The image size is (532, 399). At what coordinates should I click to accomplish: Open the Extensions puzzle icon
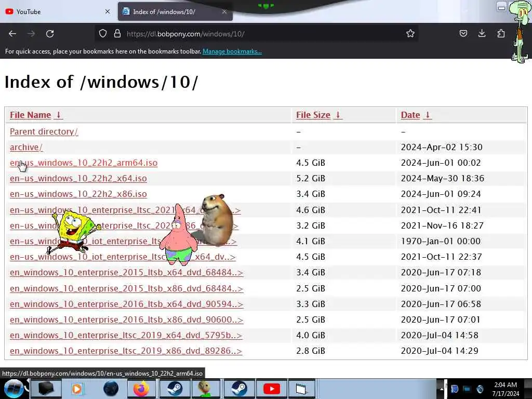click(x=501, y=33)
